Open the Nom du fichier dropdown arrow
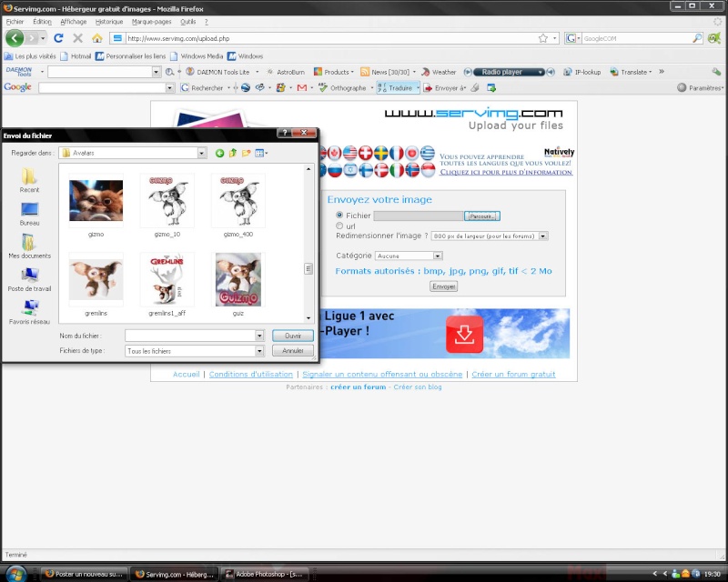 tap(259, 336)
